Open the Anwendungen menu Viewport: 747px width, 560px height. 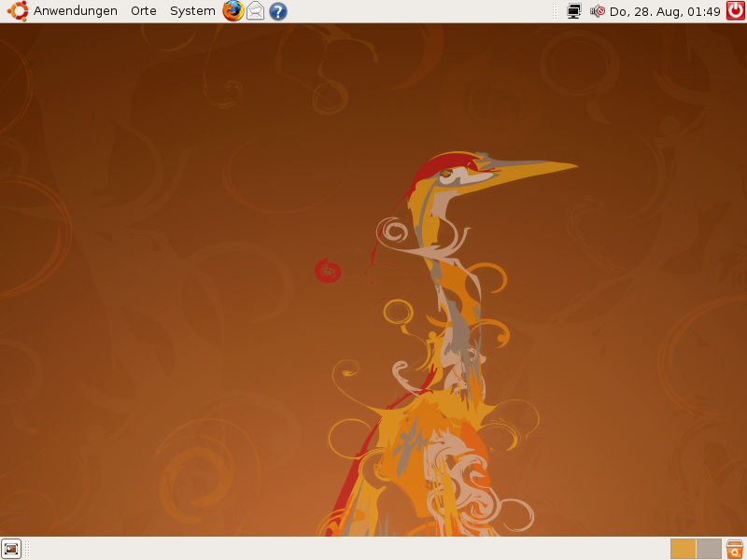click(x=75, y=11)
